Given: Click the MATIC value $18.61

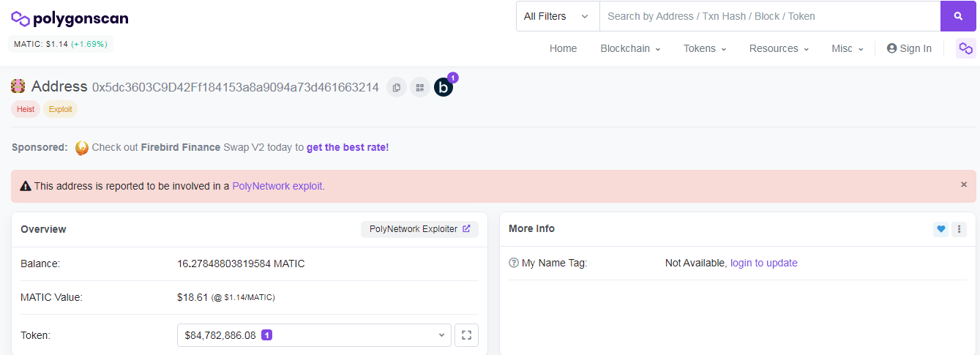Looking at the screenshot, I should click(193, 297).
